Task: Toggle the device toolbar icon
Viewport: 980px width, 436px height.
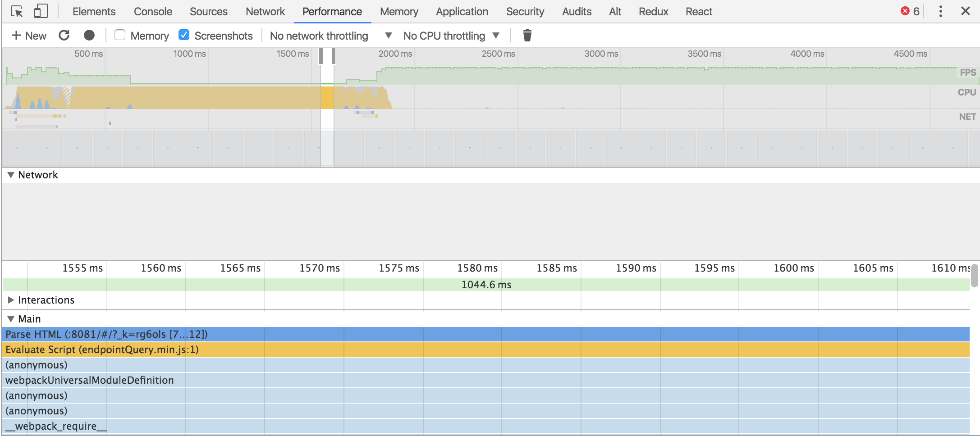Action: [41, 11]
